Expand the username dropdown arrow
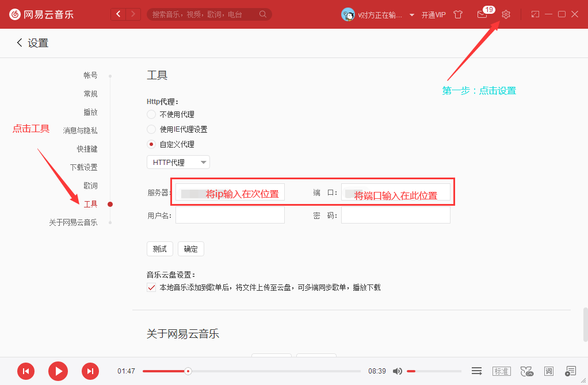The image size is (588, 385). (x=412, y=15)
